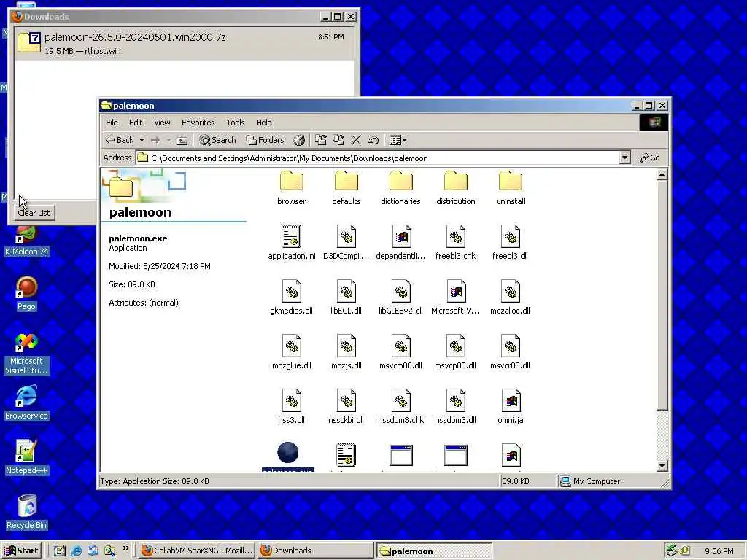The image size is (747, 560).
Task: Select the application.ini file icon
Action: (291, 236)
